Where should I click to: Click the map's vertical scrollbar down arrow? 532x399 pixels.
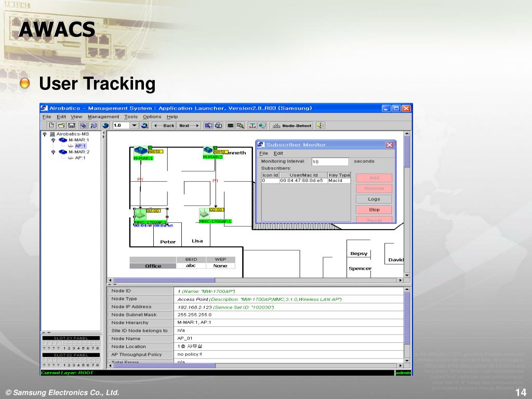(407, 275)
